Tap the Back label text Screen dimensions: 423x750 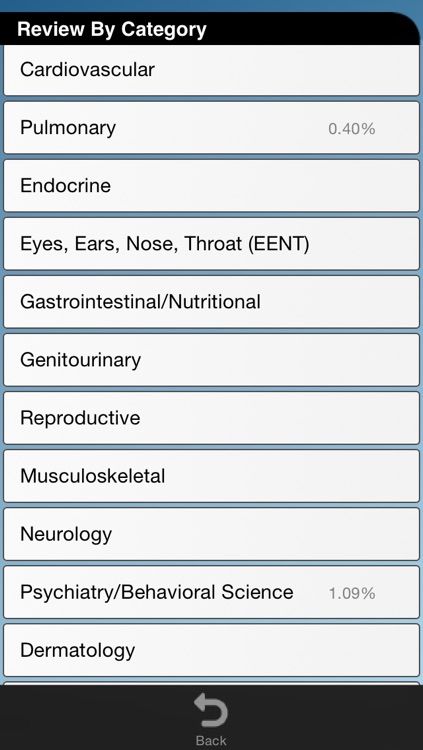[x=211, y=740]
